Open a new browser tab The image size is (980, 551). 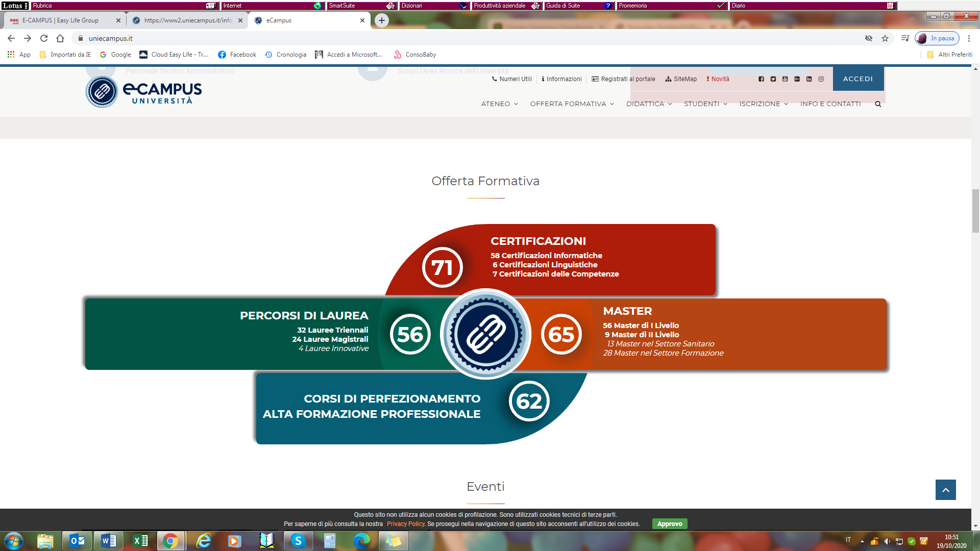click(x=381, y=20)
